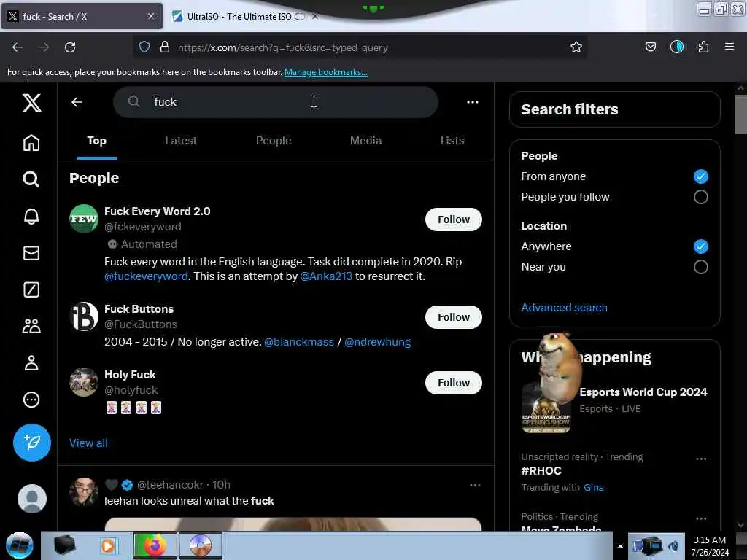Open Grok slash icon in sidebar
Image resolution: width=747 pixels, height=560 pixels.
[31, 289]
